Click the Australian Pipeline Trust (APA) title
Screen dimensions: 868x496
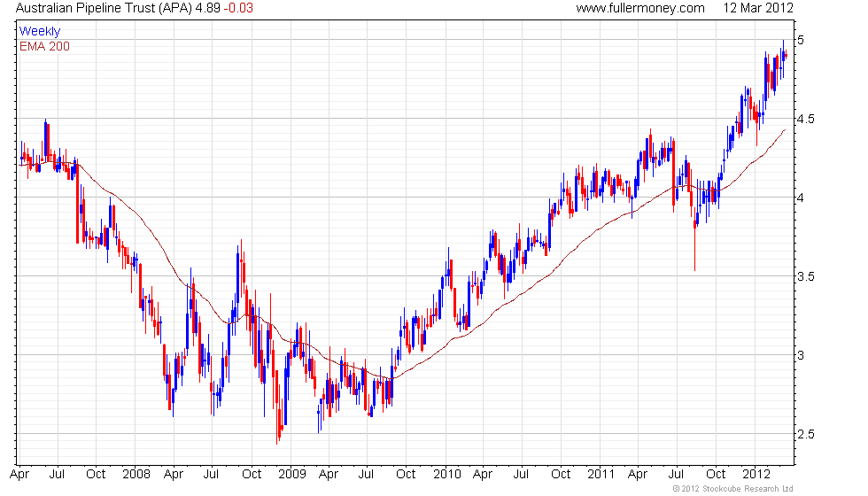click(x=104, y=8)
